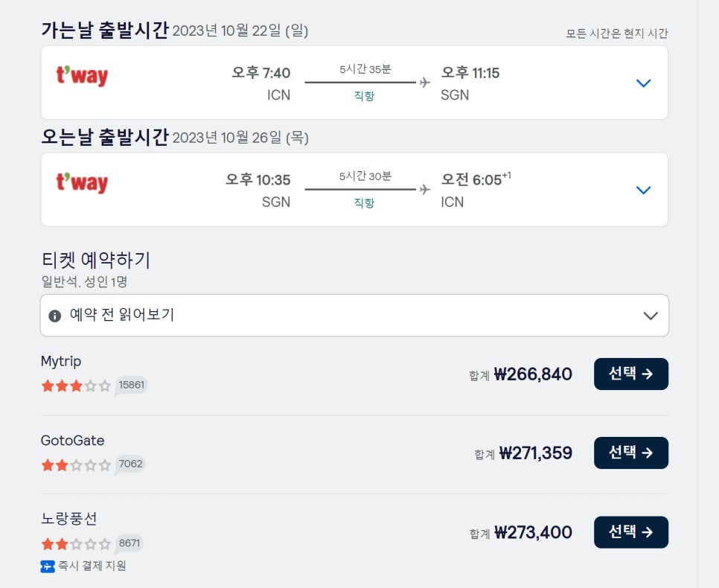Screen dimensions: 719x588
Task: Click the t'way logo on outbound flight
Action: pyautogui.click(x=82, y=76)
